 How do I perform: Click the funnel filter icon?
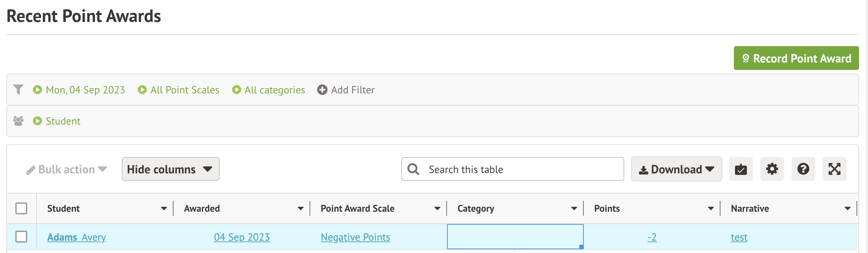(18, 90)
